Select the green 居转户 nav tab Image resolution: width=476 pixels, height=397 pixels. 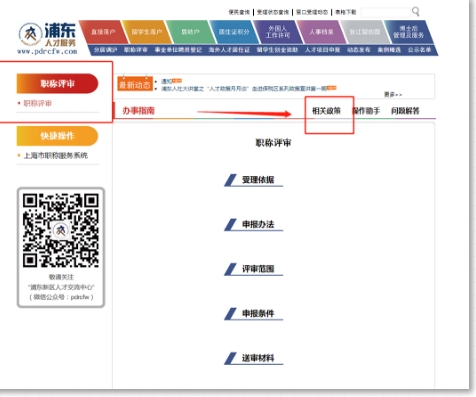point(190,32)
